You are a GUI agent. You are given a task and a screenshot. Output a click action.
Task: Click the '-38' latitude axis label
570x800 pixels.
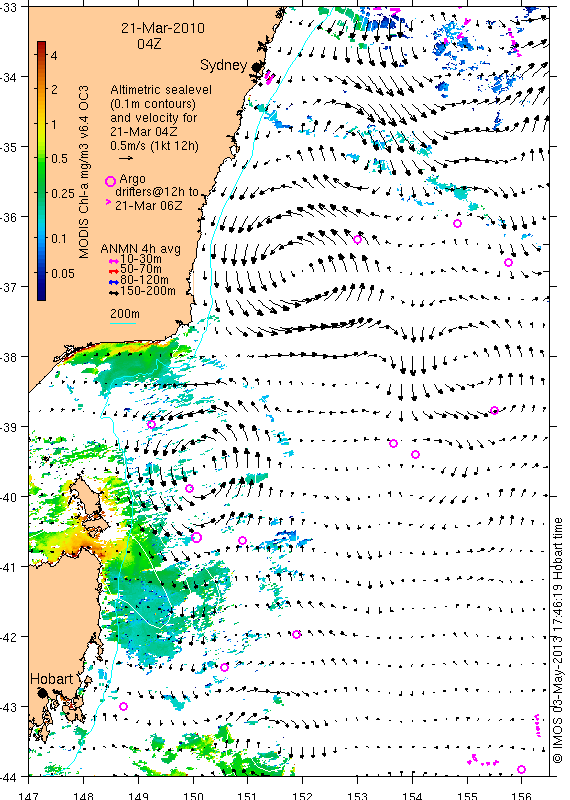pyautogui.click(x=9, y=357)
